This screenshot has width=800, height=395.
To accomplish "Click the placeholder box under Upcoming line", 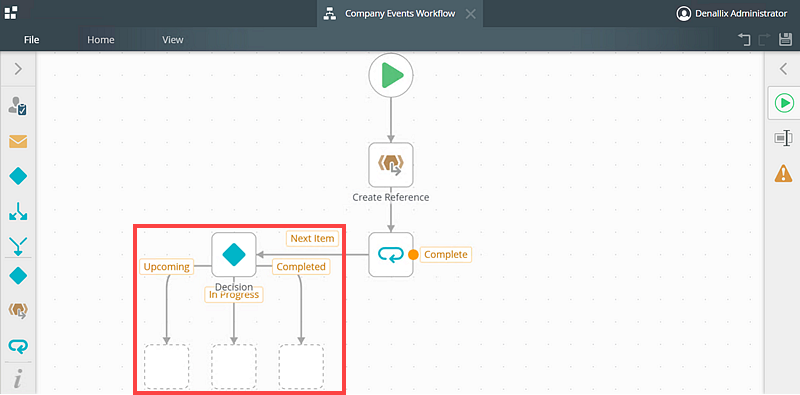I will click(x=166, y=366).
